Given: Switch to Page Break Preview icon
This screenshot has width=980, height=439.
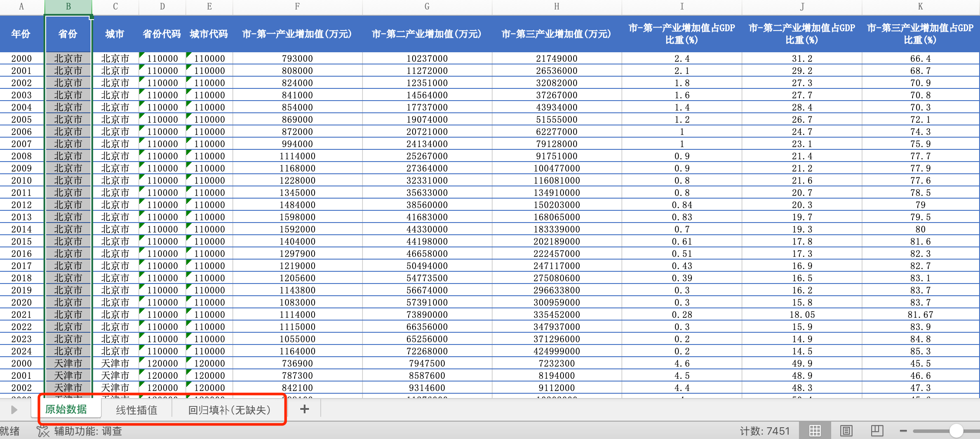Looking at the screenshot, I should (877, 431).
